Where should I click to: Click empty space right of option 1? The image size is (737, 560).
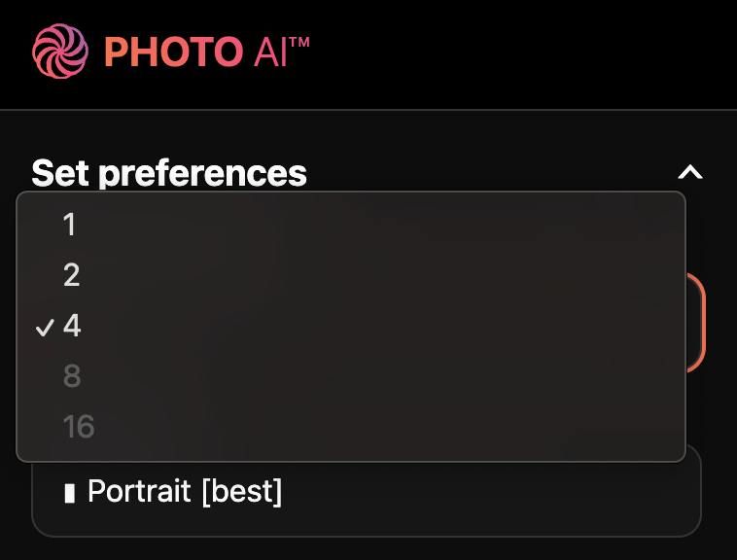point(389,226)
